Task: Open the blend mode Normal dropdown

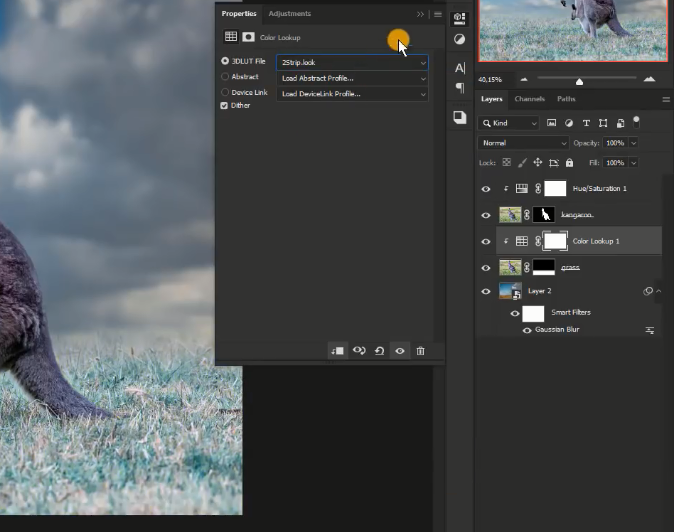Action: [524, 143]
